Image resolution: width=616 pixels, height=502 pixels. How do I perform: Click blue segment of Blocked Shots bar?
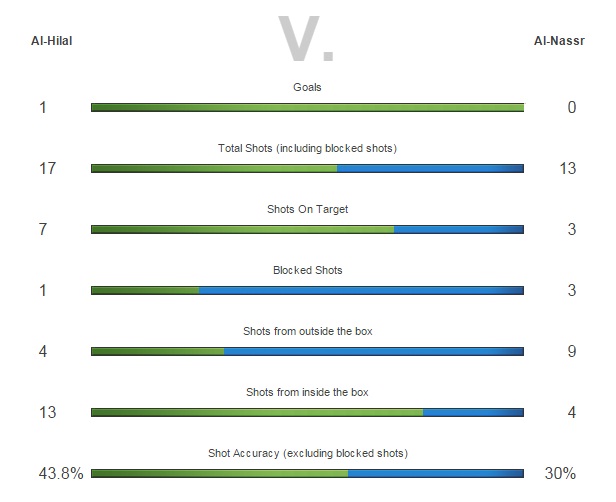point(361,291)
